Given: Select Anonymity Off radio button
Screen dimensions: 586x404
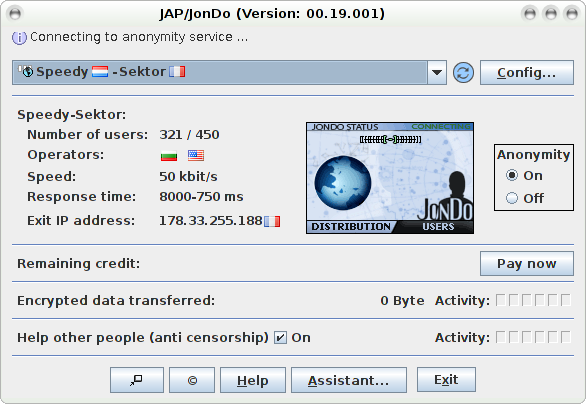Looking at the screenshot, I should point(512,198).
